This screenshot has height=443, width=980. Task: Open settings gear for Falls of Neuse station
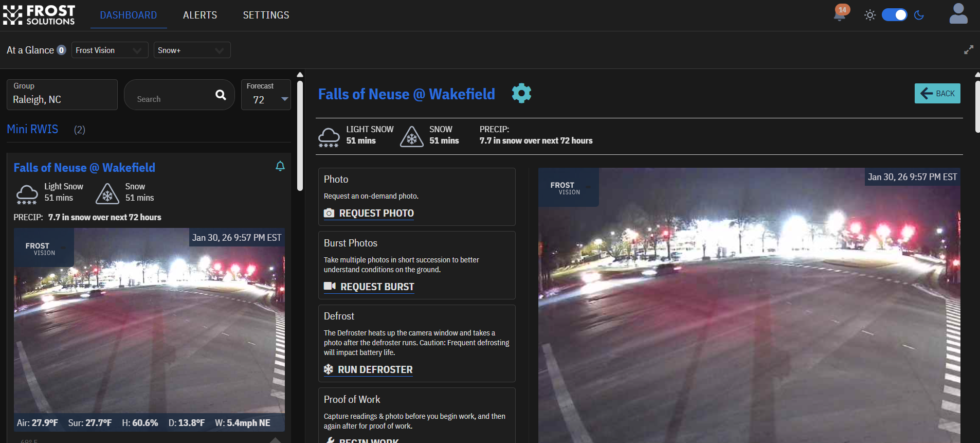[x=521, y=94]
